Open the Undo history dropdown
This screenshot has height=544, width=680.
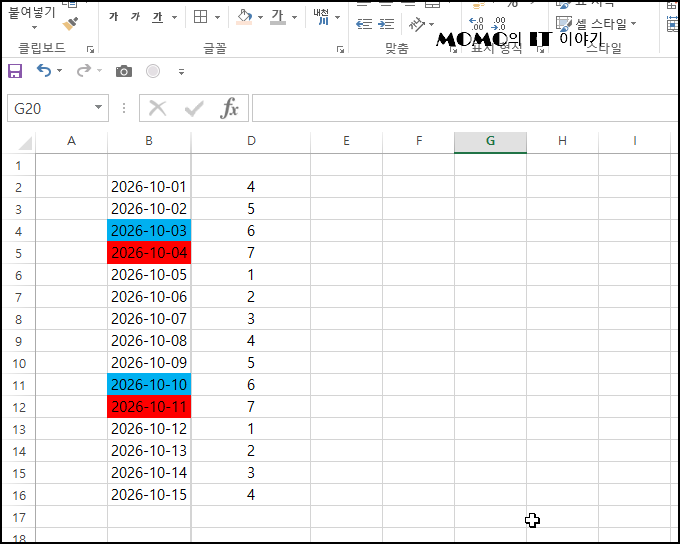pyautogui.click(x=59, y=70)
